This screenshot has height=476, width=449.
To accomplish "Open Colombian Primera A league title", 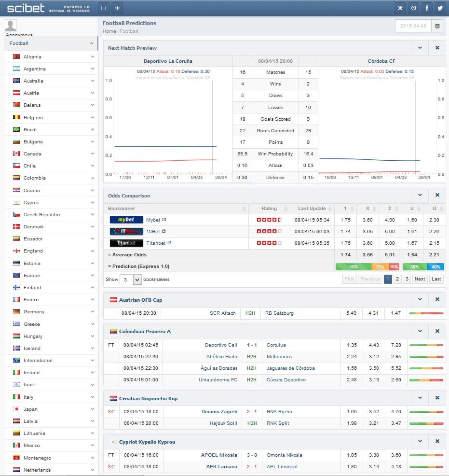I will 145,332.
